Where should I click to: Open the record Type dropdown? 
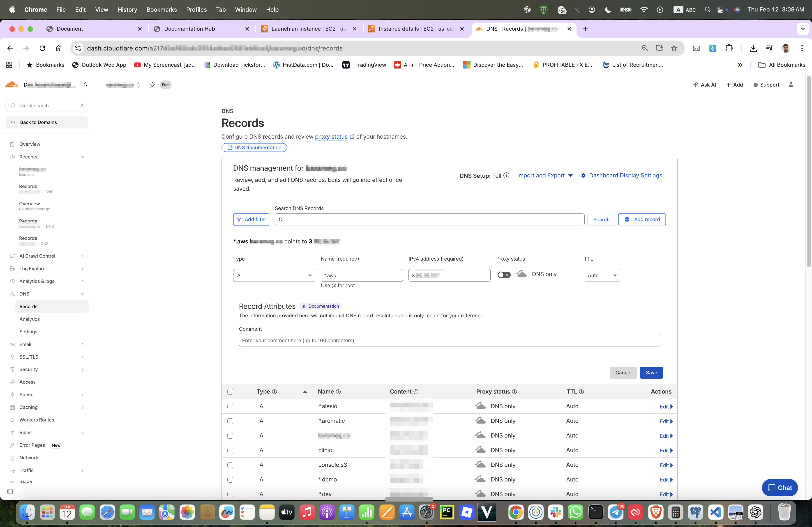pos(274,275)
